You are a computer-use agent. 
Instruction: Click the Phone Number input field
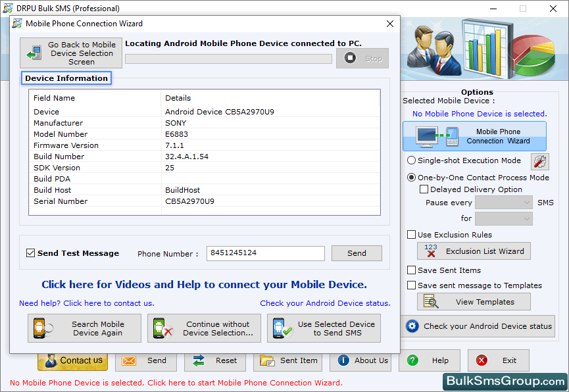click(265, 253)
